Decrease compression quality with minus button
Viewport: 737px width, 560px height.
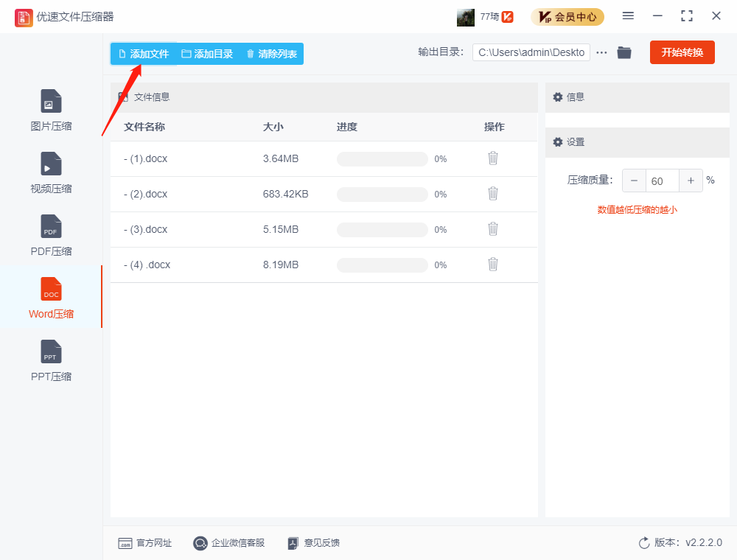pos(634,181)
